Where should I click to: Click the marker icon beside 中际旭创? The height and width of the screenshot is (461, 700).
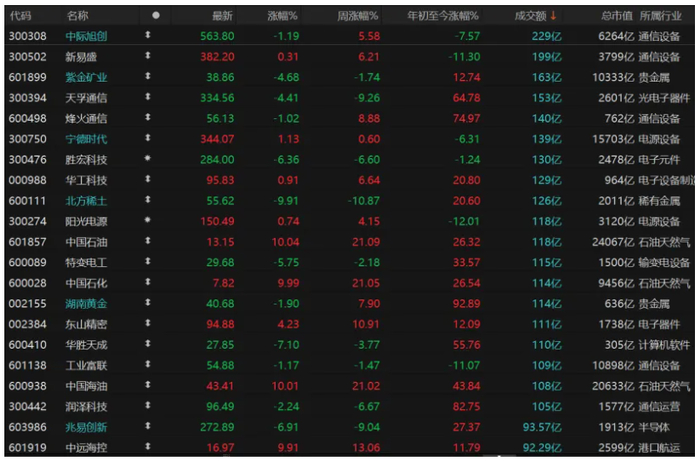click(x=148, y=36)
